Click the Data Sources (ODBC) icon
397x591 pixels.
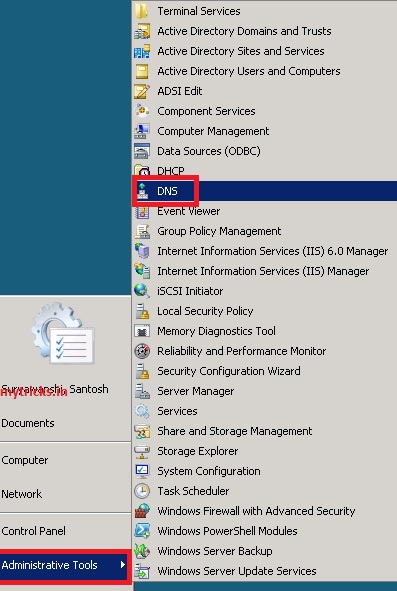coord(142,151)
